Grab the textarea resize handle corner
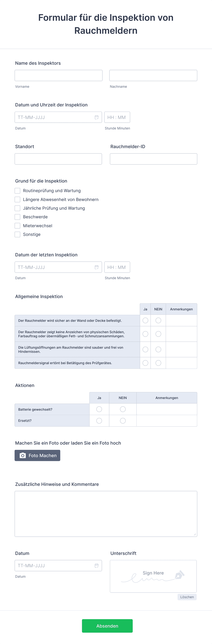The width and height of the screenshot is (212, 644). coord(195,534)
